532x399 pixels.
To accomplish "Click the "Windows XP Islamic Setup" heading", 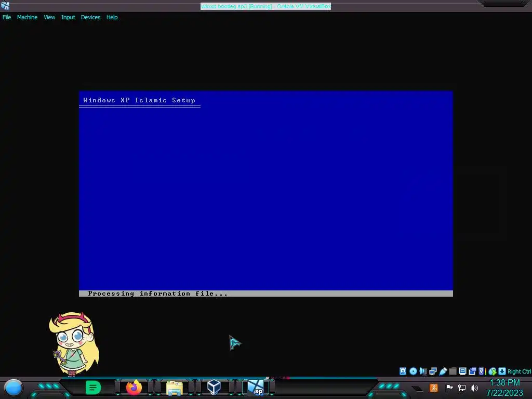I will tap(139, 100).
